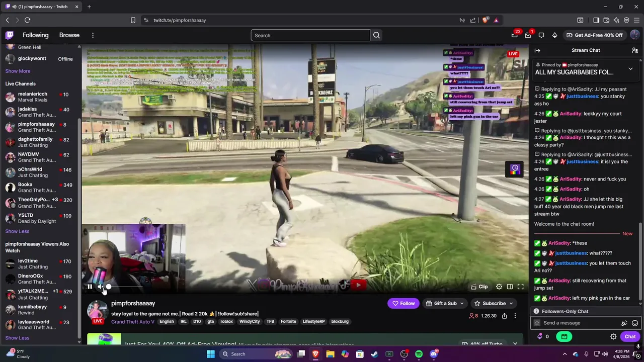Open the whispers speech bubble icon
Viewport: 644px width, 362px height.
(x=541, y=35)
